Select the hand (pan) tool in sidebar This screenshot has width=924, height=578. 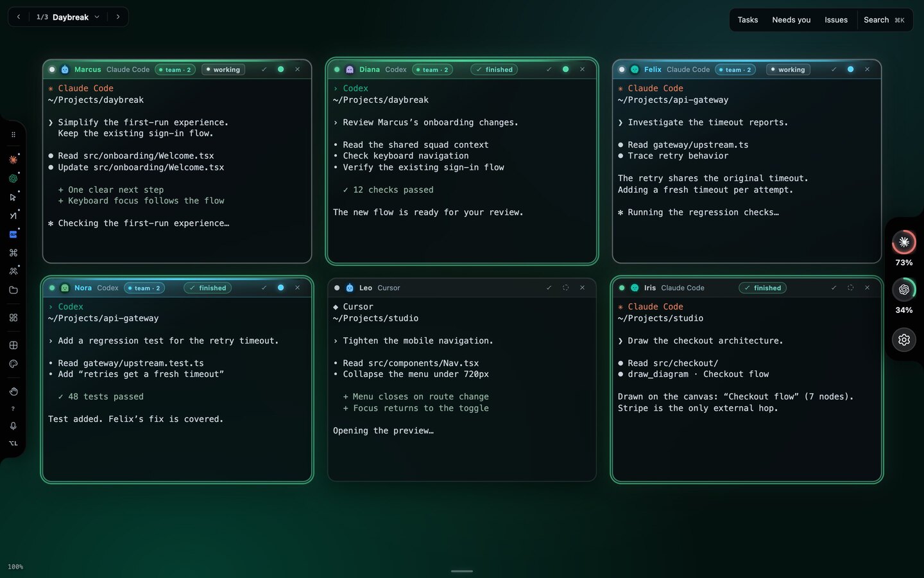[13, 391]
